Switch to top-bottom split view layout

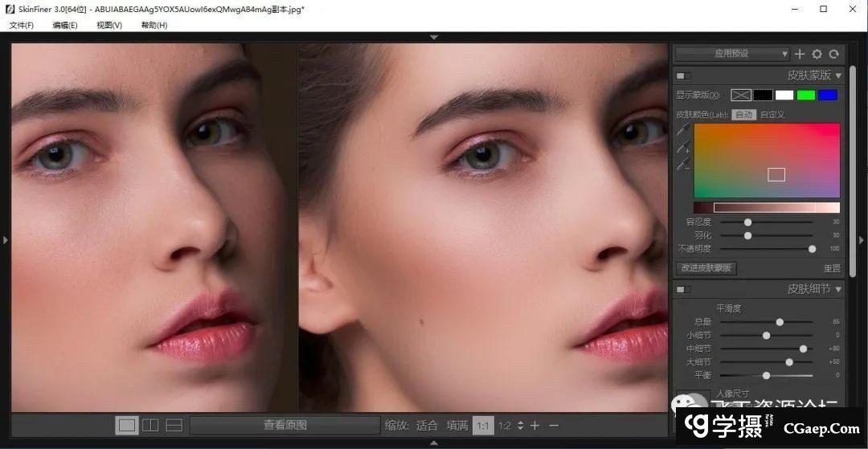click(174, 425)
